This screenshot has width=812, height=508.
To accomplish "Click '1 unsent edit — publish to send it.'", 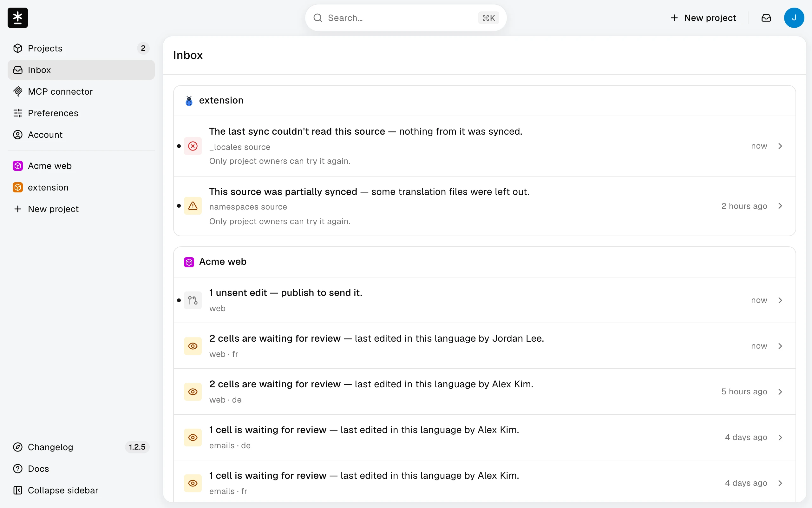I will (x=285, y=293).
